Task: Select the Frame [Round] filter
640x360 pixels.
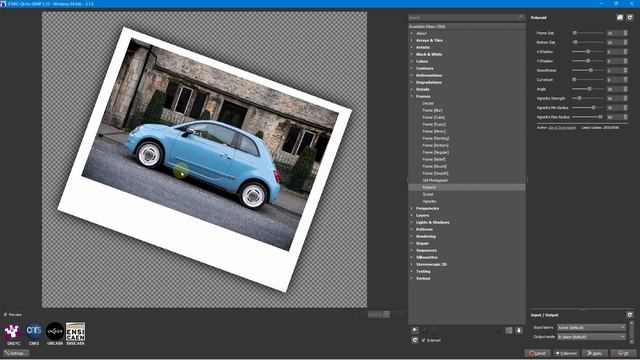Action: [434, 167]
